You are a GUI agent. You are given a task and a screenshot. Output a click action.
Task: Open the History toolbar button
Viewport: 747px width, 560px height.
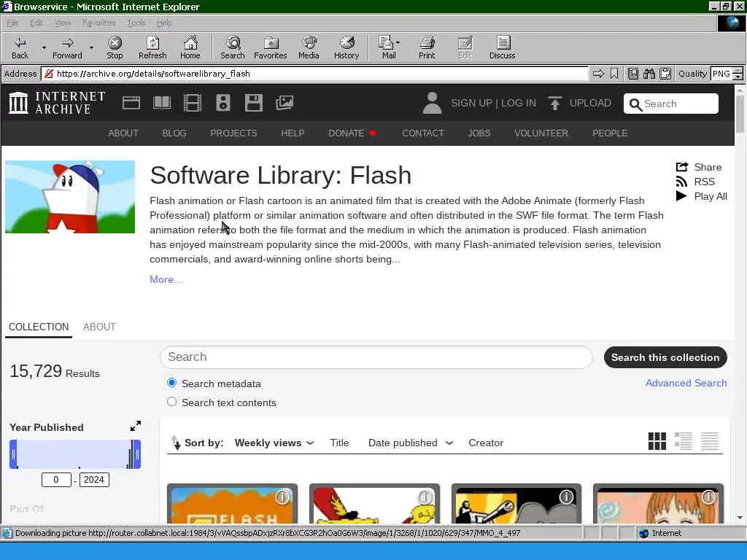(347, 47)
